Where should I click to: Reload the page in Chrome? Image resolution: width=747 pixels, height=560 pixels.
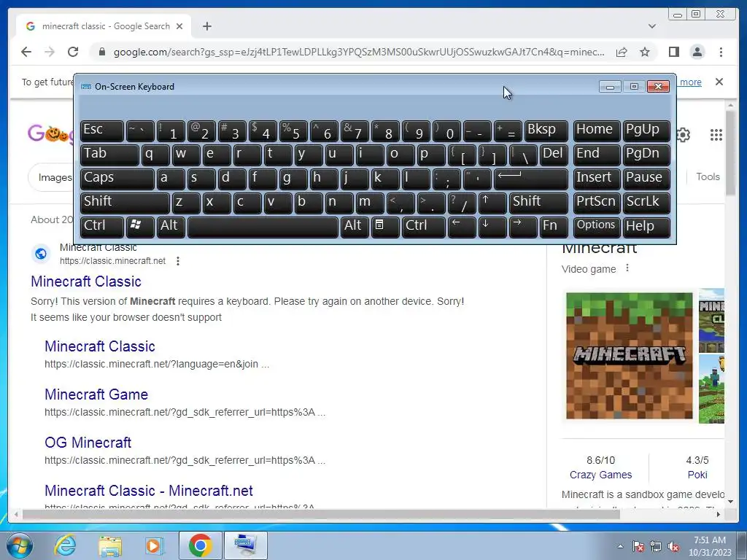73,52
